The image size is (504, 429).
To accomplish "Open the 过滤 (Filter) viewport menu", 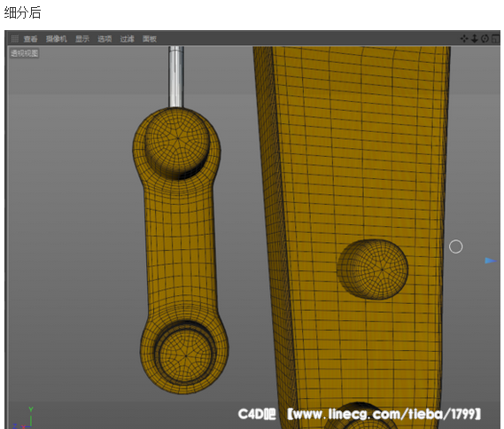I will tap(127, 39).
